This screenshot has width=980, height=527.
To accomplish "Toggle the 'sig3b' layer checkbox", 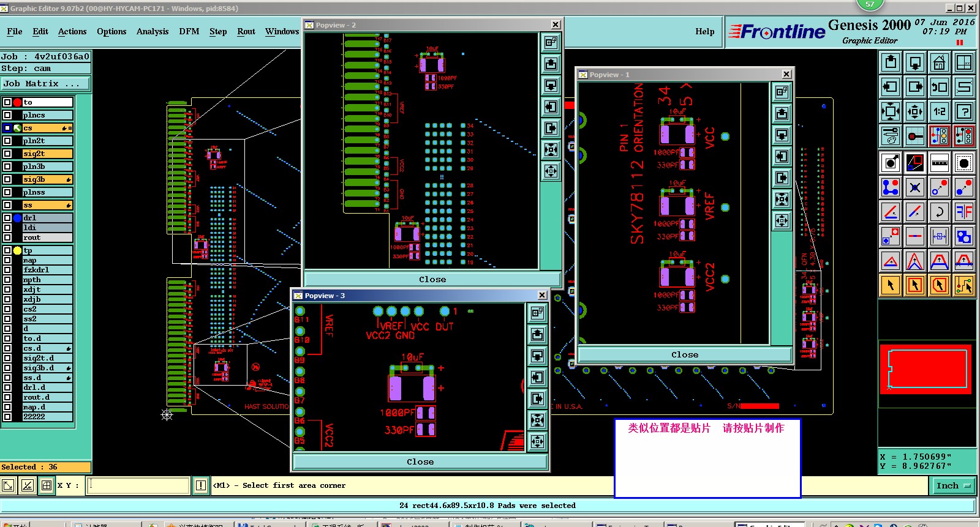I will click(x=7, y=179).
